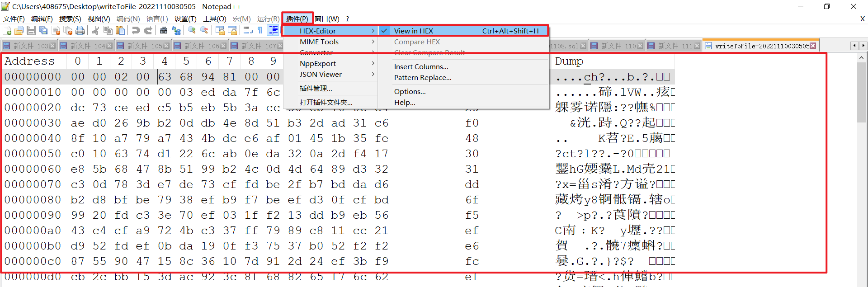The height and width of the screenshot is (287, 868).
Task: Click the Save All toolbar icon
Action: tap(43, 30)
